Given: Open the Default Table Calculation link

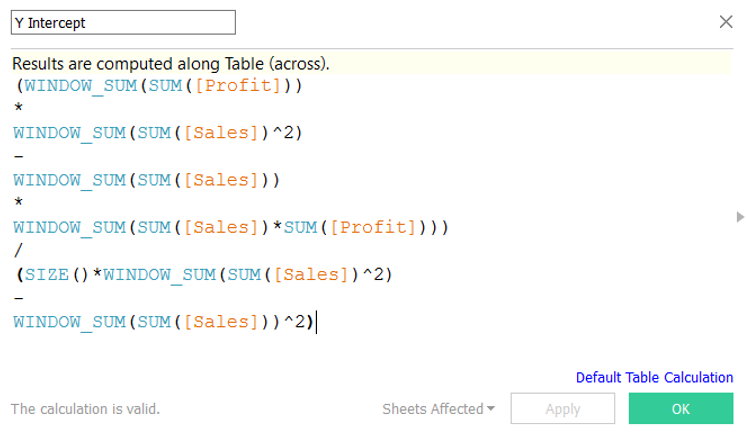Looking at the screenshot, I should coord(654,378).
